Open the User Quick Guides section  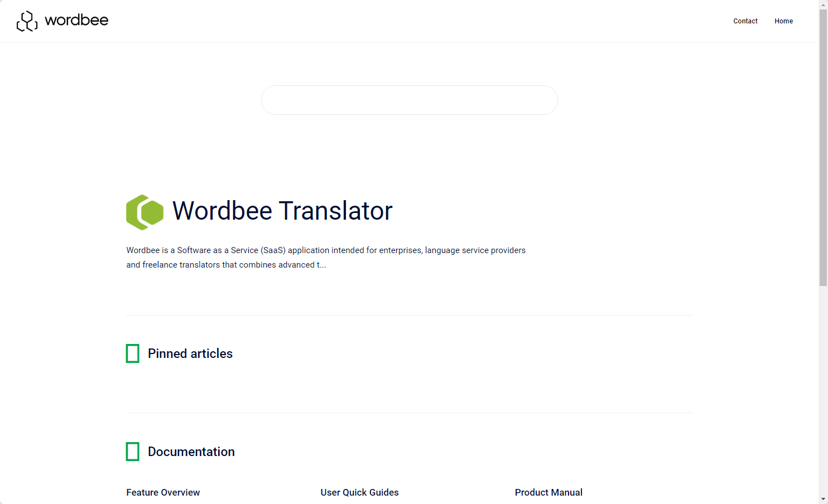point(359,492)
